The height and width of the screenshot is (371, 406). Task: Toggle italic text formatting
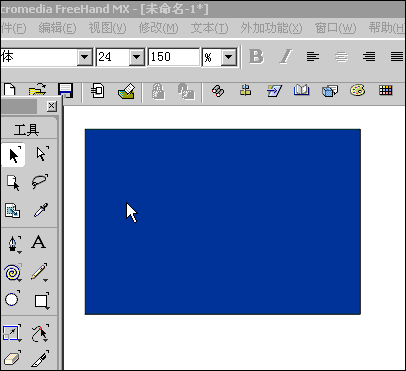[286, 57]
